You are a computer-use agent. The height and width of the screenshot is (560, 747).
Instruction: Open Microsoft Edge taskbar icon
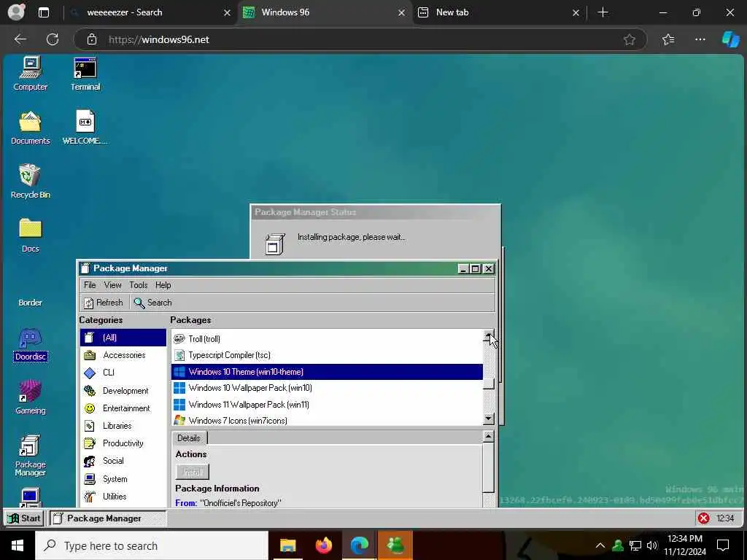(360, 545)
